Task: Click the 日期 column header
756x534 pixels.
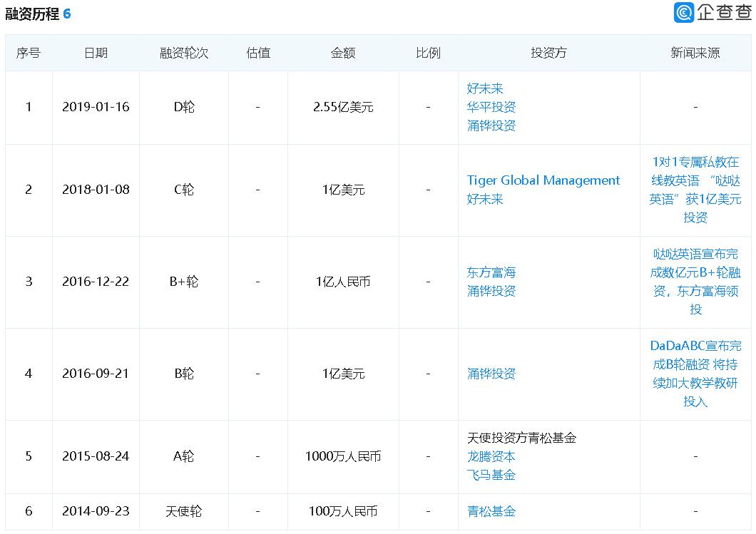Action: pos(96,52)
